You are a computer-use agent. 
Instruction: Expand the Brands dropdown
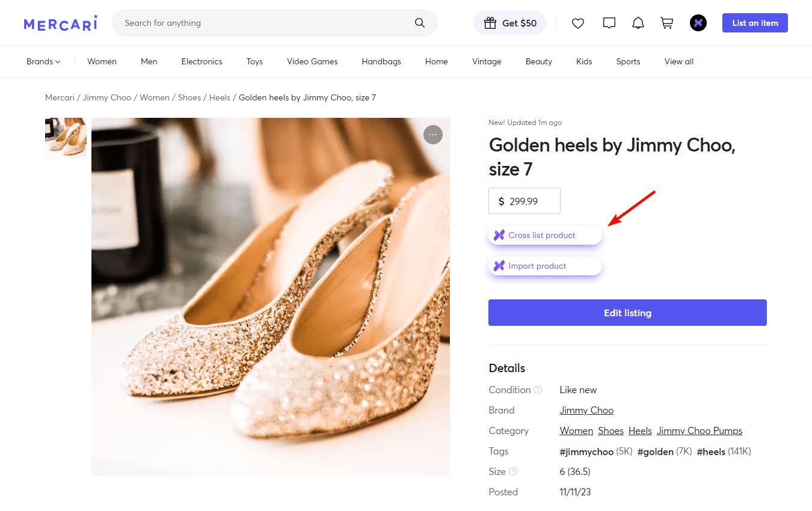click(43, 61)
